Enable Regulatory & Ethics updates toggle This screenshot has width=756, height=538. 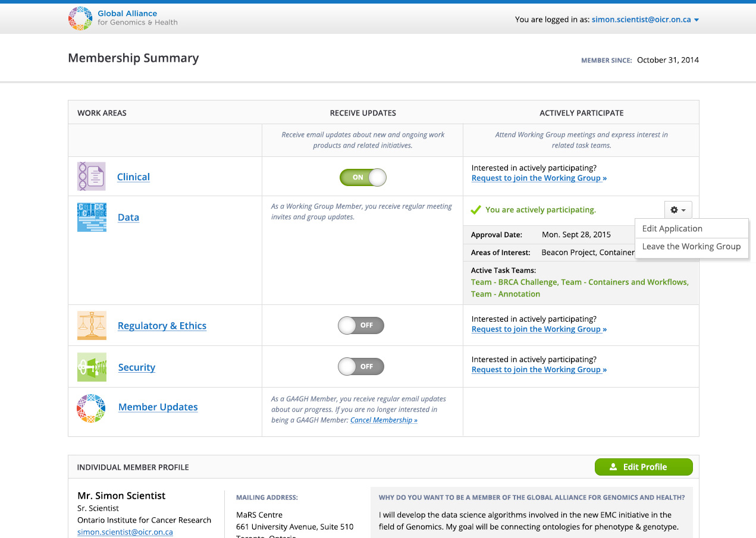pos(361,325)
